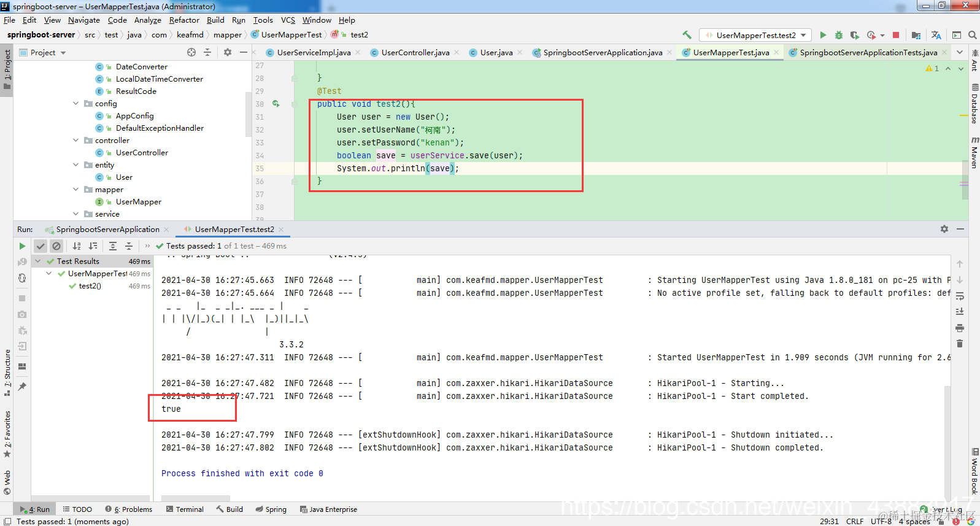Run UserMapperTest.test2 with the green toolbar arrow
The image size is (980, 526).
(823, 35)
